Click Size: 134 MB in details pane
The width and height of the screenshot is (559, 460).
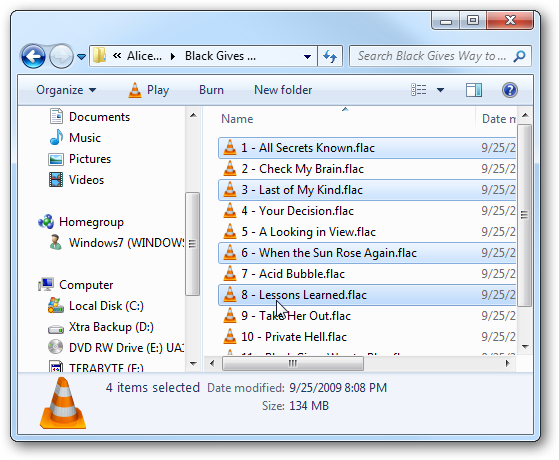click(295, 406)
